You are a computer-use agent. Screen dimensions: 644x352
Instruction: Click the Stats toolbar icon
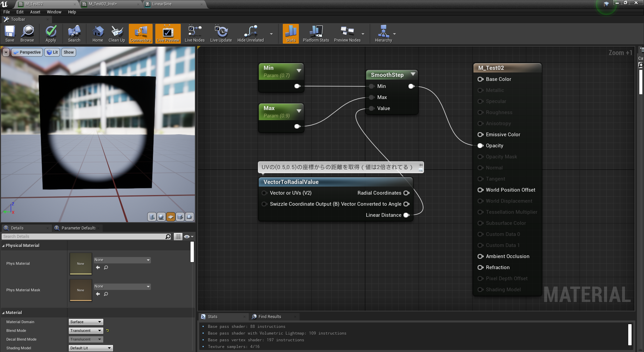click(x=290, y=34)
